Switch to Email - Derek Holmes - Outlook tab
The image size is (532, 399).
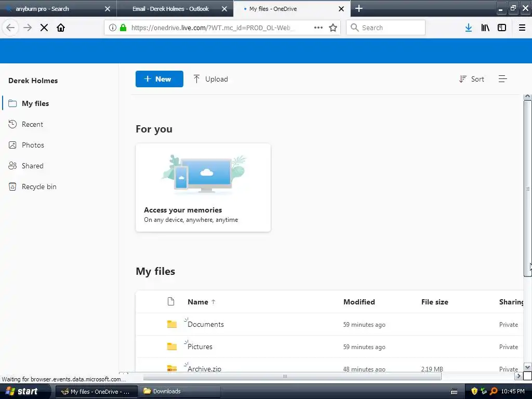point(175,8)
